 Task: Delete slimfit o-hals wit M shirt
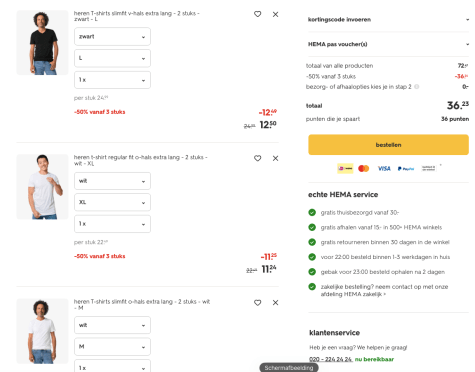[275, 303]
